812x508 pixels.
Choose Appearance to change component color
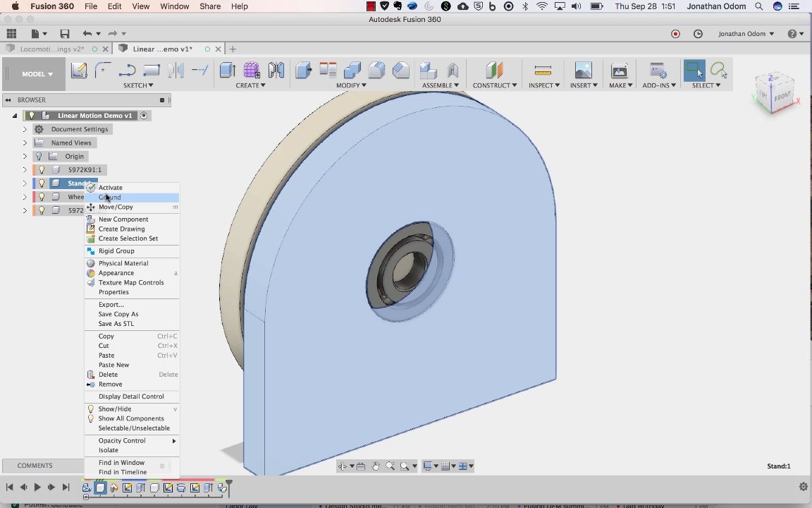click(116, 273)
